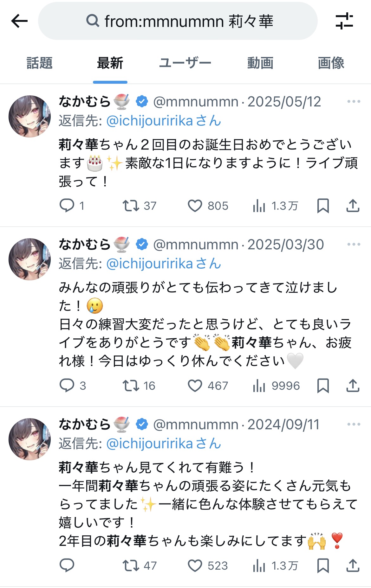Like the 2025/05/12 birthday tweet
Viewport: 371px width, 588px height.
[x=195, y=206]
